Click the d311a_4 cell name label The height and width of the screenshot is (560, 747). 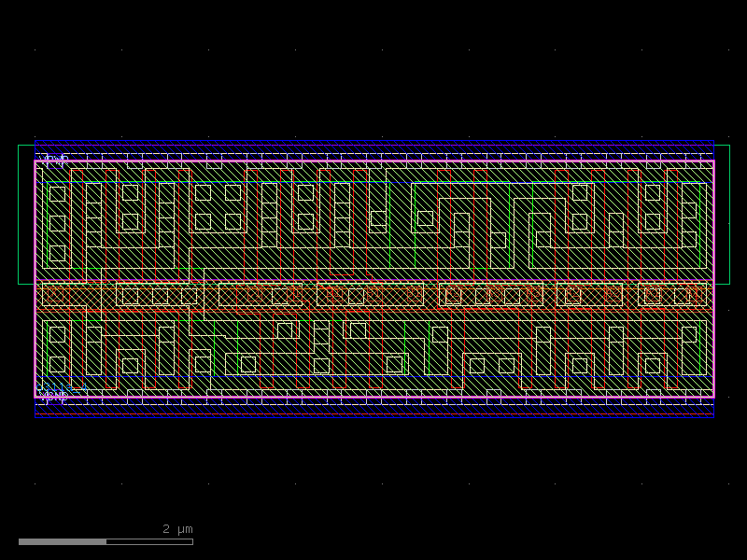(61, 386)
